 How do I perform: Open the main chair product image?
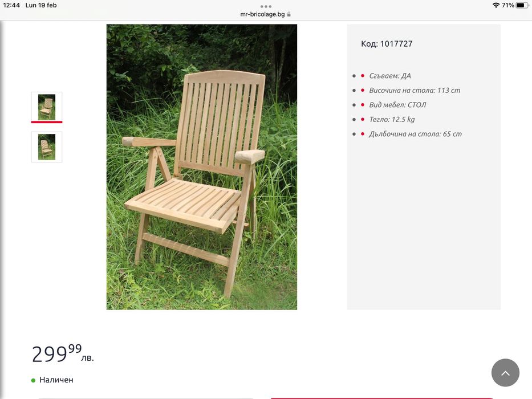pyautogui.click(x=202, y=166)
